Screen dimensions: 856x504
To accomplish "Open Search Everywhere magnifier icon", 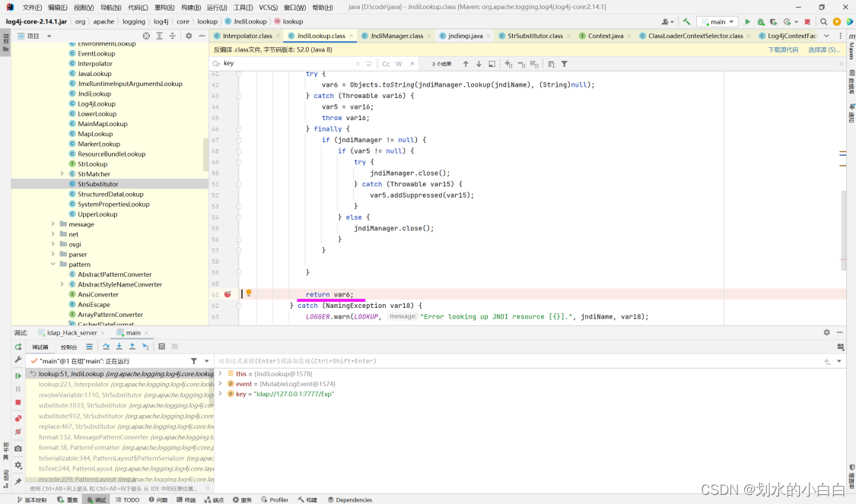I will (823, 22).
